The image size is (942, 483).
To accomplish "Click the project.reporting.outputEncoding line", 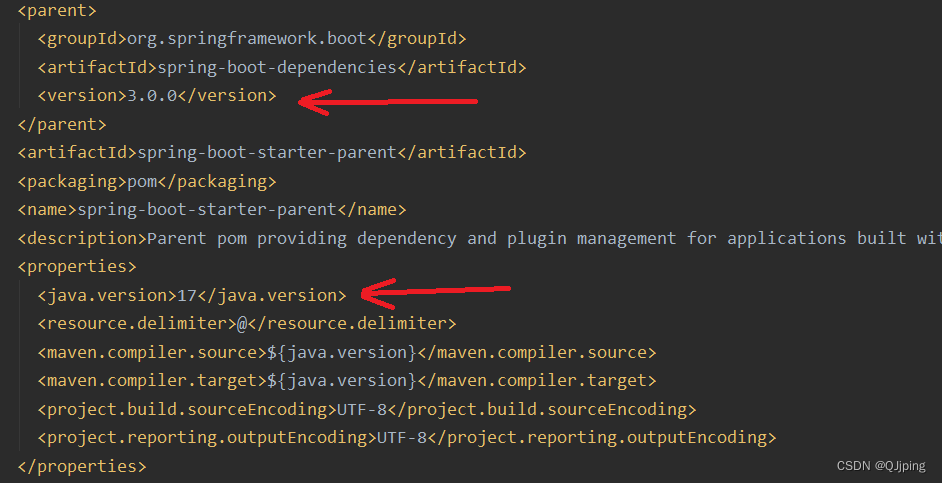I will coord(407,438).
